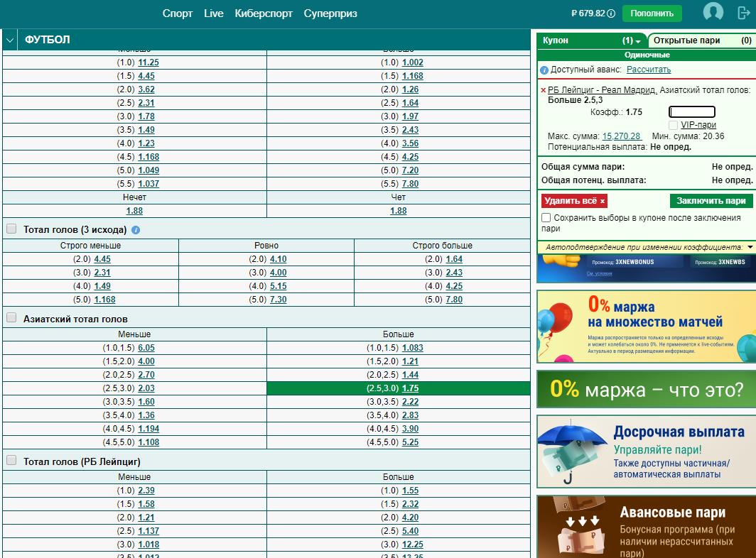Click Удалить всё button
The width and height of the screenshot is (756, 558).
574,201
